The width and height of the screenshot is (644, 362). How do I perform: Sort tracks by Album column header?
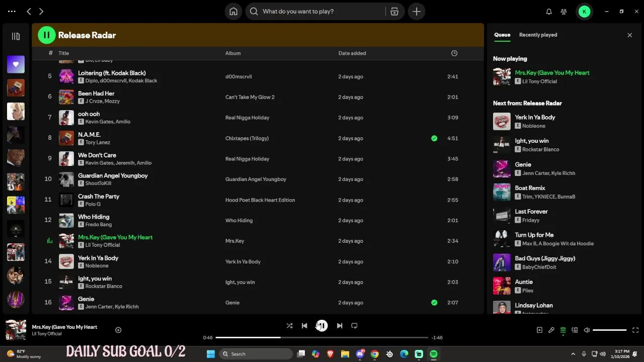point(233,53)
